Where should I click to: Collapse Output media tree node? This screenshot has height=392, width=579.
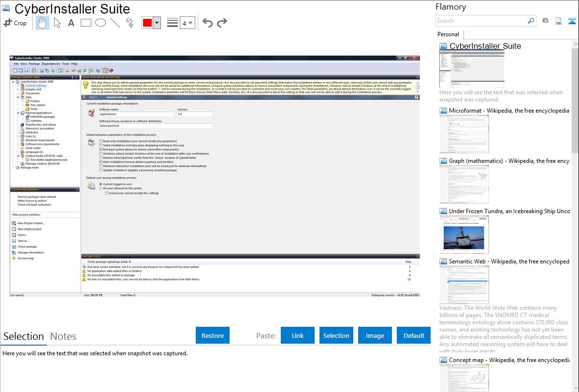tap(18, 156)
